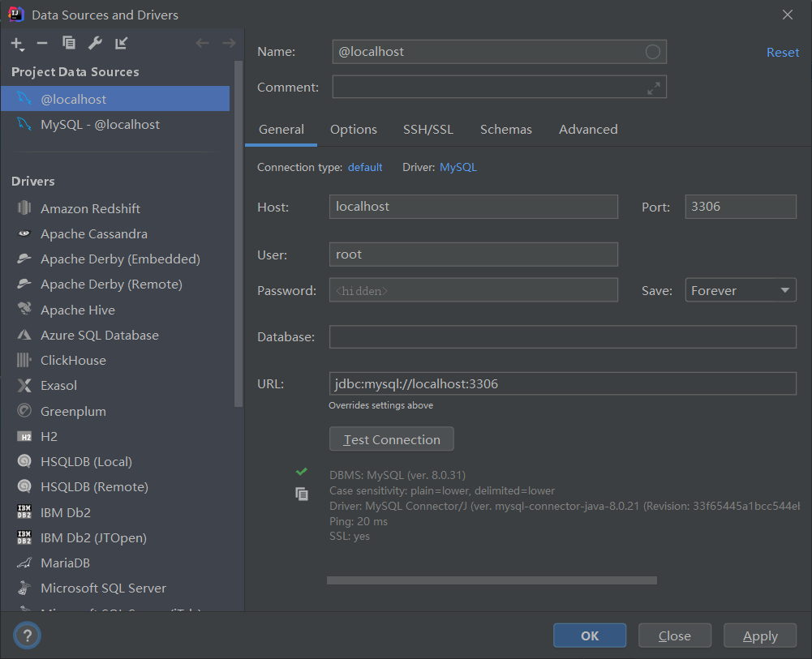Open the Save password dropdown
Viewport: 812px width, 659px height.
tap(741, 290)
